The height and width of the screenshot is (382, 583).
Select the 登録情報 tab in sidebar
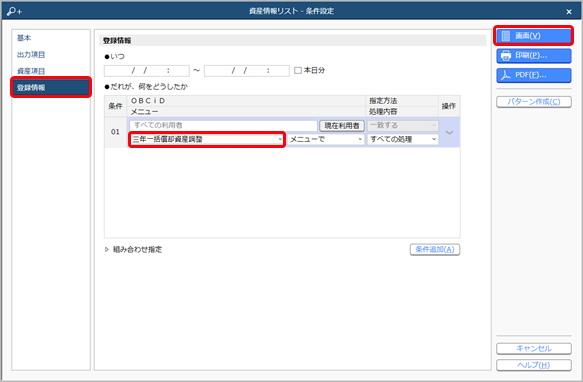pyautogui.click(x=51, y=87)
